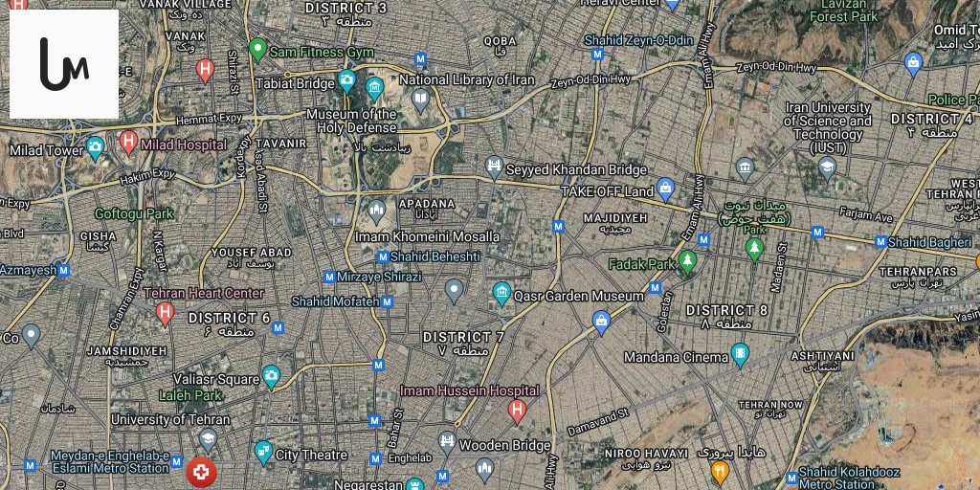Click the Milad Tower camera pin
The image size is (980, 490).
[95, 148]
